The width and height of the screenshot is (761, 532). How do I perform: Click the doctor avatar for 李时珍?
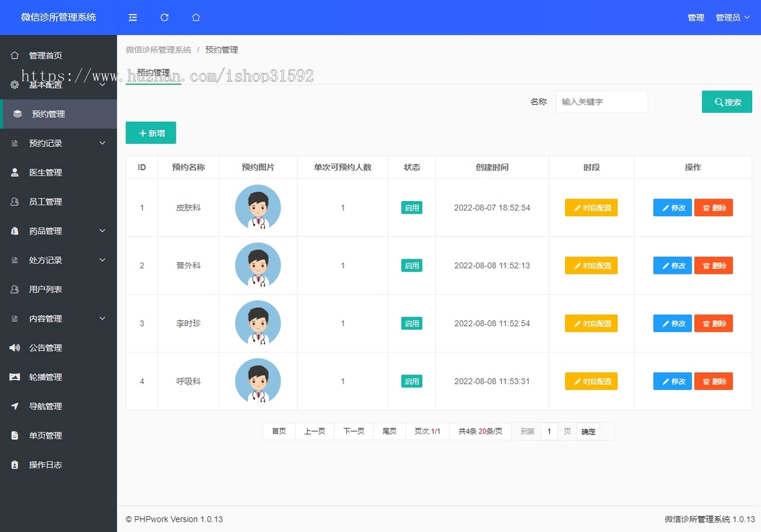258,323
